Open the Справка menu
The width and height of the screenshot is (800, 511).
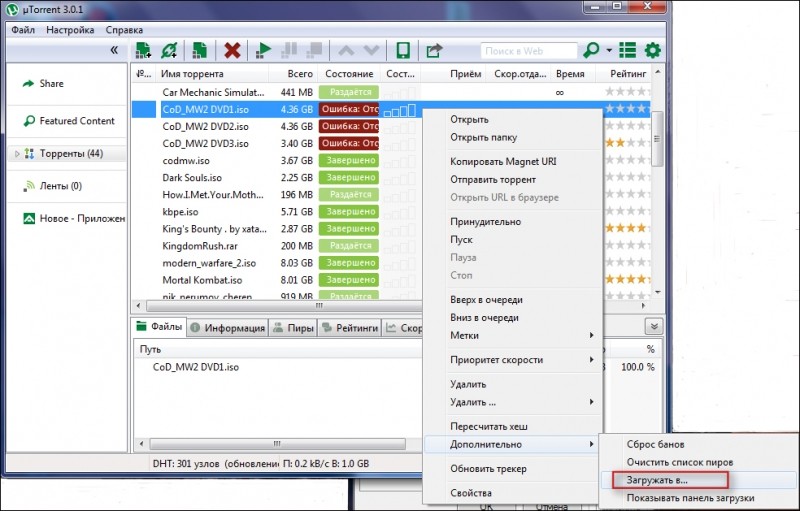(124, 30)
